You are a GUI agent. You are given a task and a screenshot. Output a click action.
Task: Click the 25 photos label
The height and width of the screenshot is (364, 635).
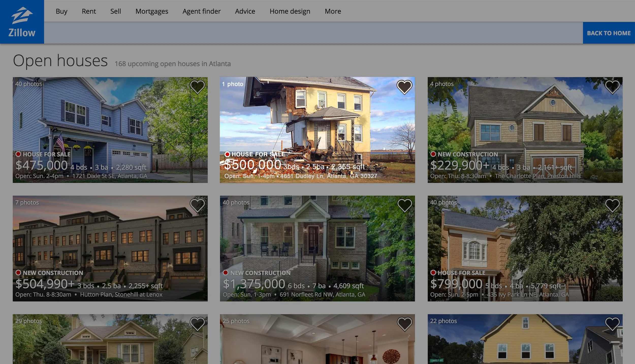click(236, 321)
